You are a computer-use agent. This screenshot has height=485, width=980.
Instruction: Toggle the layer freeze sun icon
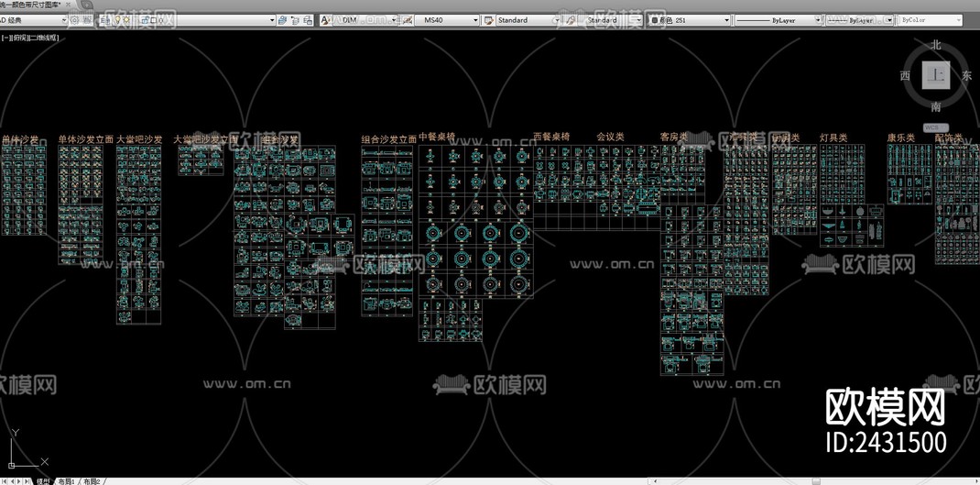point(126,20)
